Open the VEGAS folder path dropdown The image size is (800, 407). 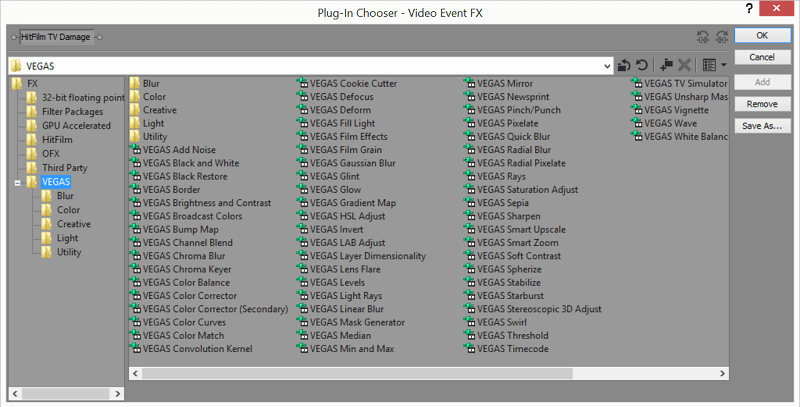click(607, 66)
